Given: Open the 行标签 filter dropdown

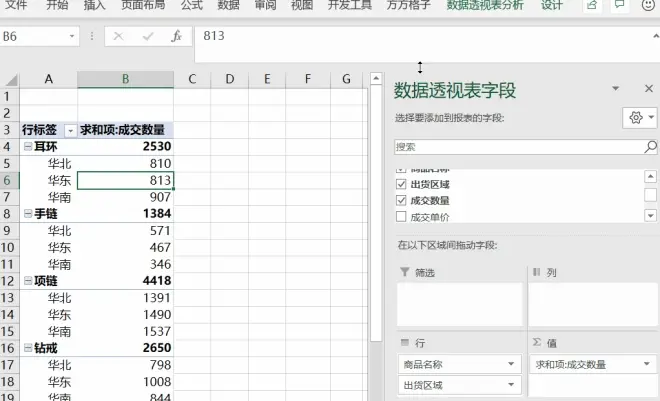Looking at the screenshot, I should [x=70, y=131].
